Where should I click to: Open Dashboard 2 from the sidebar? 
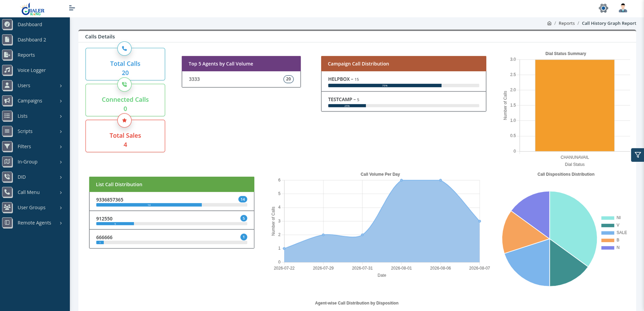click(32, 40)
